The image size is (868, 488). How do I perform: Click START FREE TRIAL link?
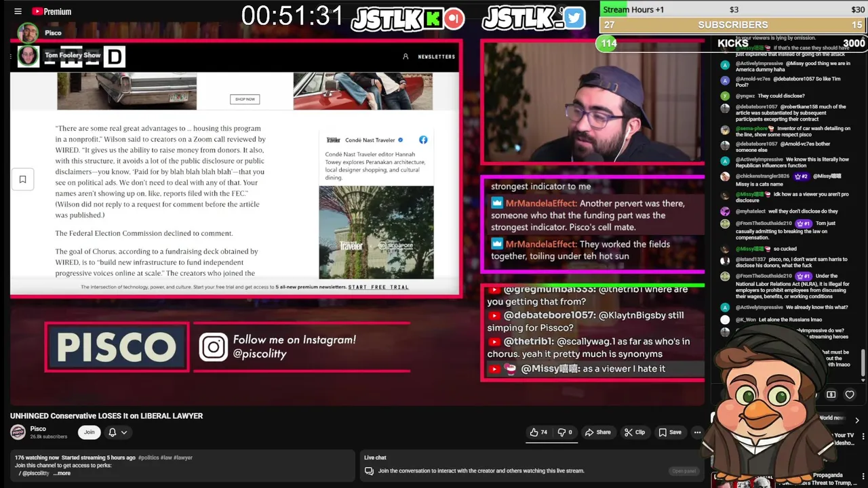[378, 287]
